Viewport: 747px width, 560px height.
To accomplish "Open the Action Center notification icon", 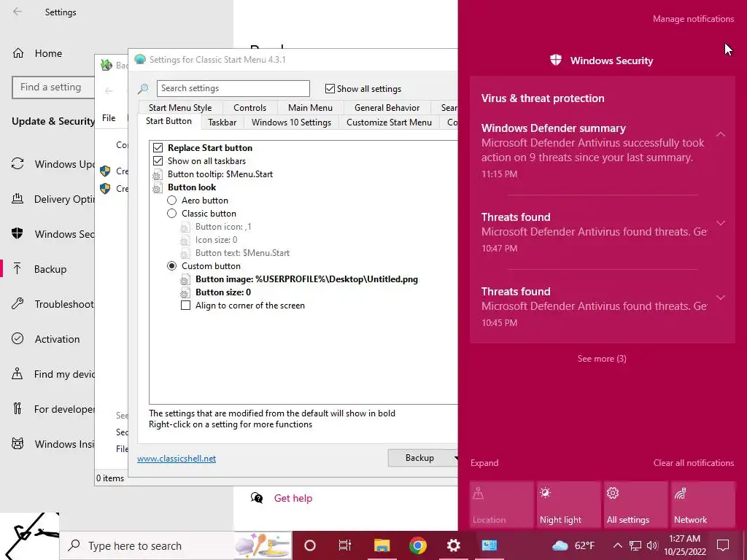I will 723,545.
